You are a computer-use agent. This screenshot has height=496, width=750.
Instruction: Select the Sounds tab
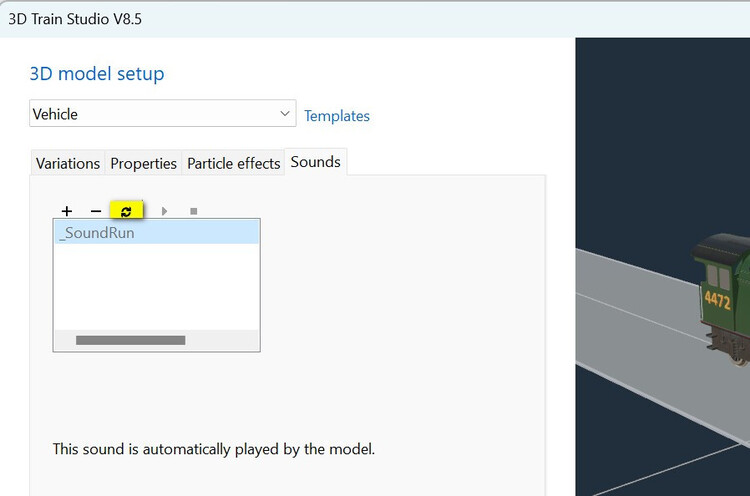(x=316, y=162)
